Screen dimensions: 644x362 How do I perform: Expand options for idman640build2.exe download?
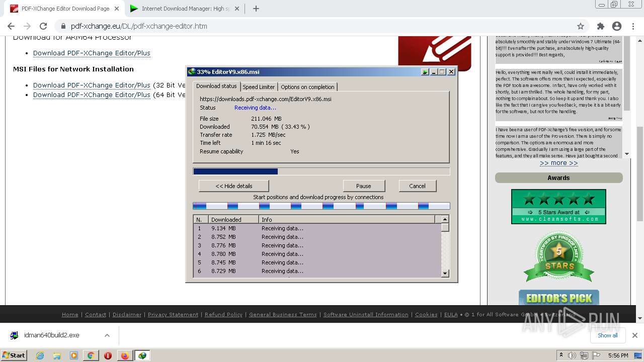click(x=107, y=335)
